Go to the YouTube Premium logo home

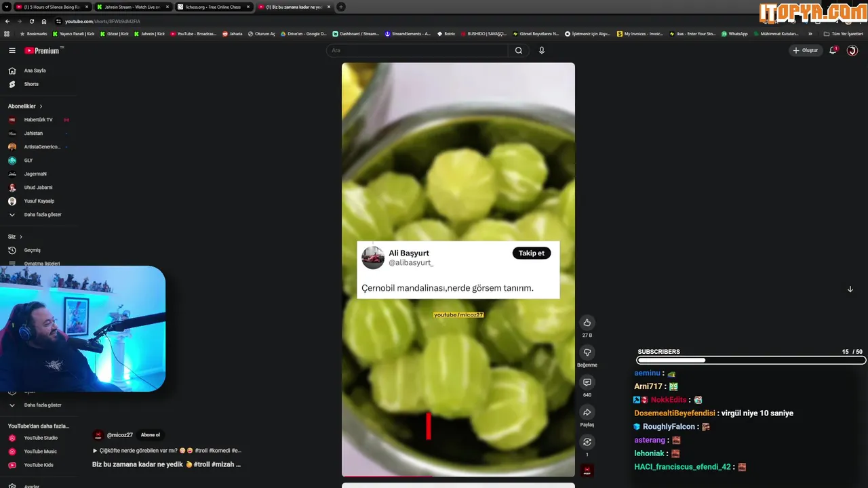44,50
